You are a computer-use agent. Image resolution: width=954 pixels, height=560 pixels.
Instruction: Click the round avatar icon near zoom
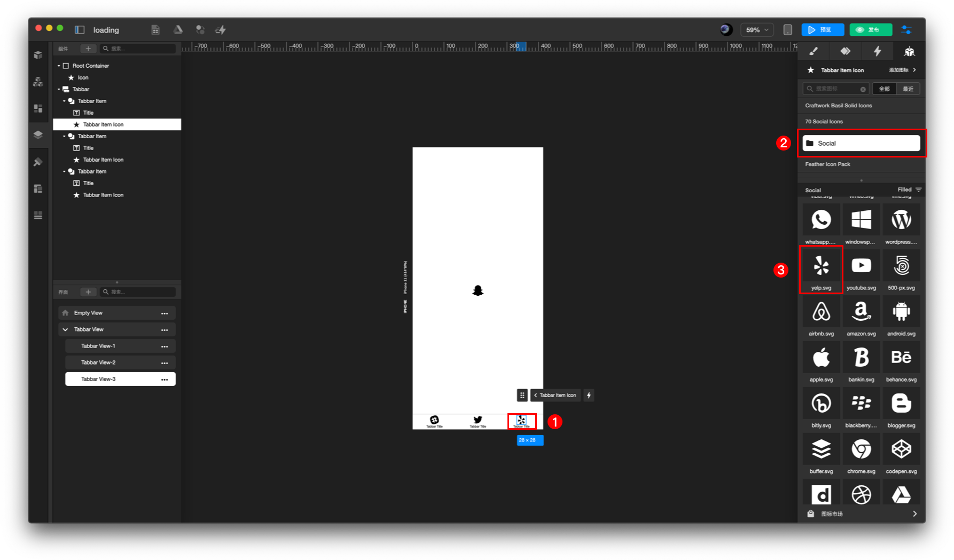pyautogui.click(x=725, y=30)
